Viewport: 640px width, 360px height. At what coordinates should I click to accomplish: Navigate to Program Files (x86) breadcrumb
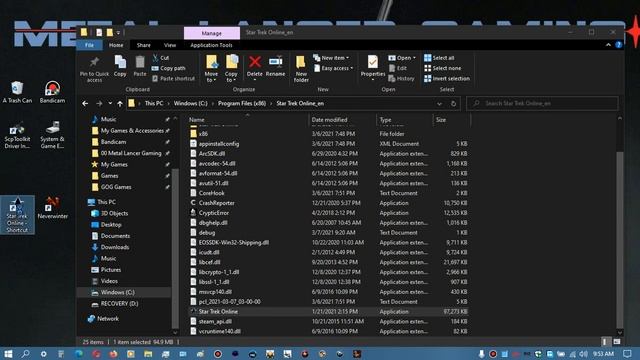pos(242,104)
